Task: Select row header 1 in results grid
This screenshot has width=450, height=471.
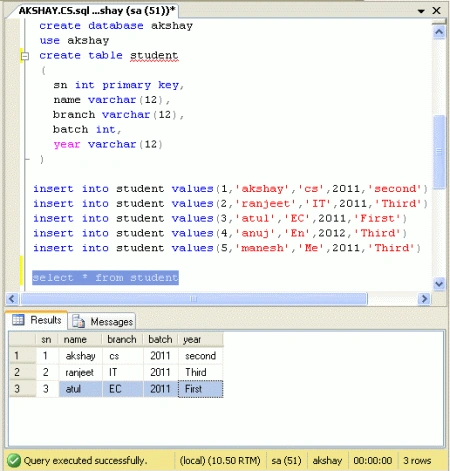Action: (x=22, y=356)
